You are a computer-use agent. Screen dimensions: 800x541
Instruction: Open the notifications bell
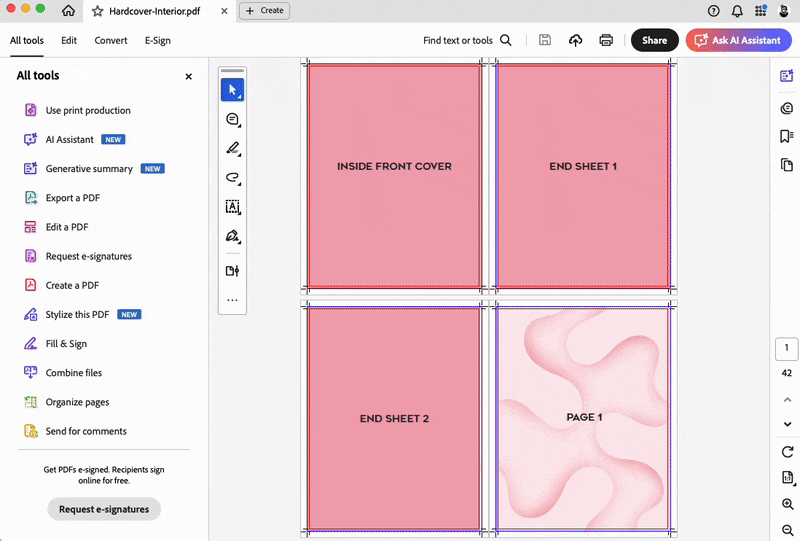pyautogui.click(x=737, y=11)
